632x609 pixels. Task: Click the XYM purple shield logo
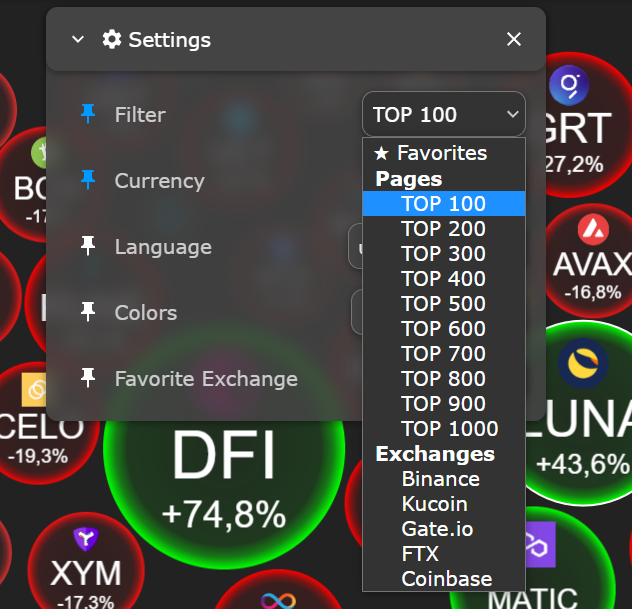[x=86, y=539]
